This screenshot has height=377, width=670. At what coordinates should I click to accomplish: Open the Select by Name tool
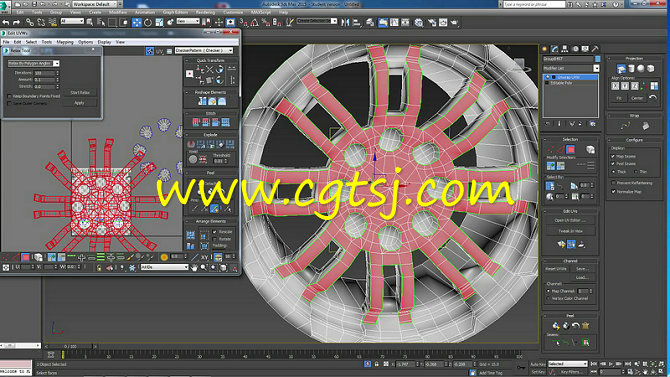coord(101,22)
